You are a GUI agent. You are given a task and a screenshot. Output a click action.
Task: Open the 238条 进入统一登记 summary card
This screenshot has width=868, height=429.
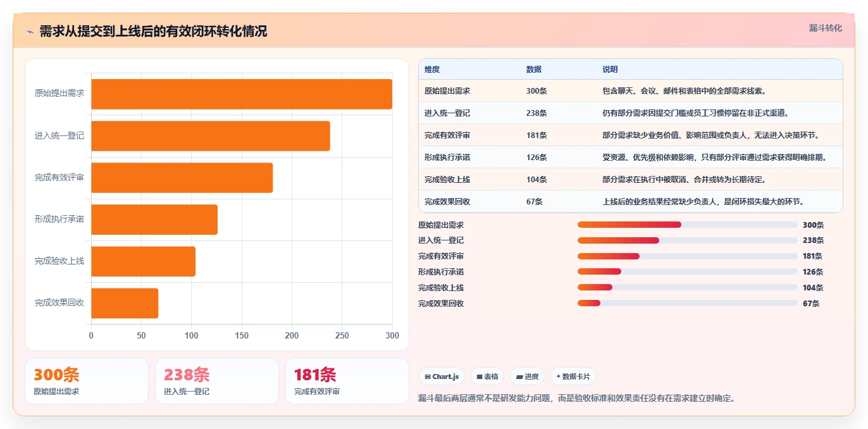pyautogui.click(x=217, y=381)
